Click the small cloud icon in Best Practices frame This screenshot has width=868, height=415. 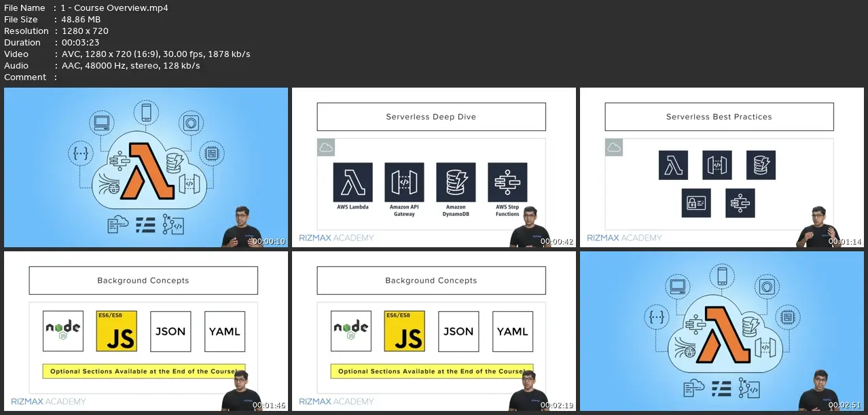coord(614,147)
